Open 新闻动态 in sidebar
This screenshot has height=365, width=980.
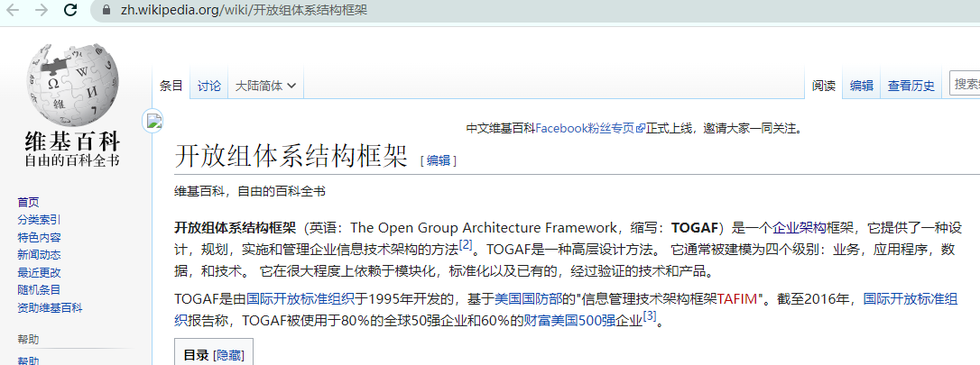tap(39, 254)
